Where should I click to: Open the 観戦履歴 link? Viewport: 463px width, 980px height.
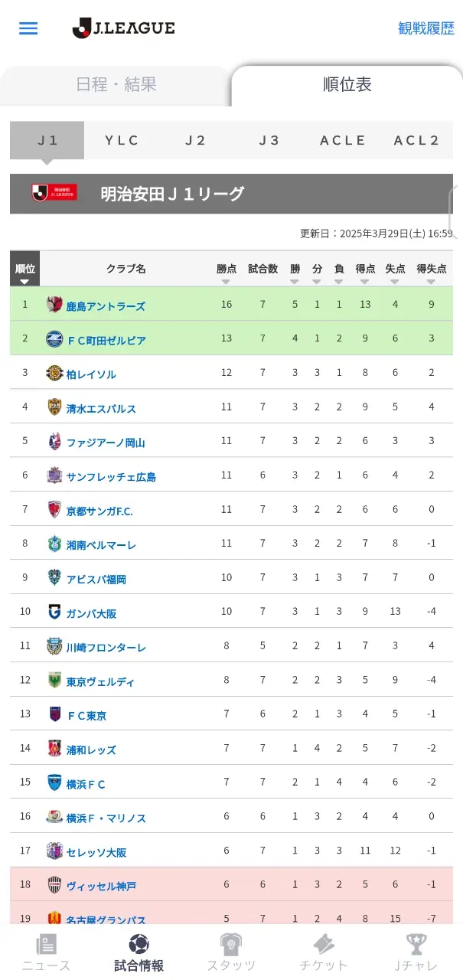tap(426, 28)
